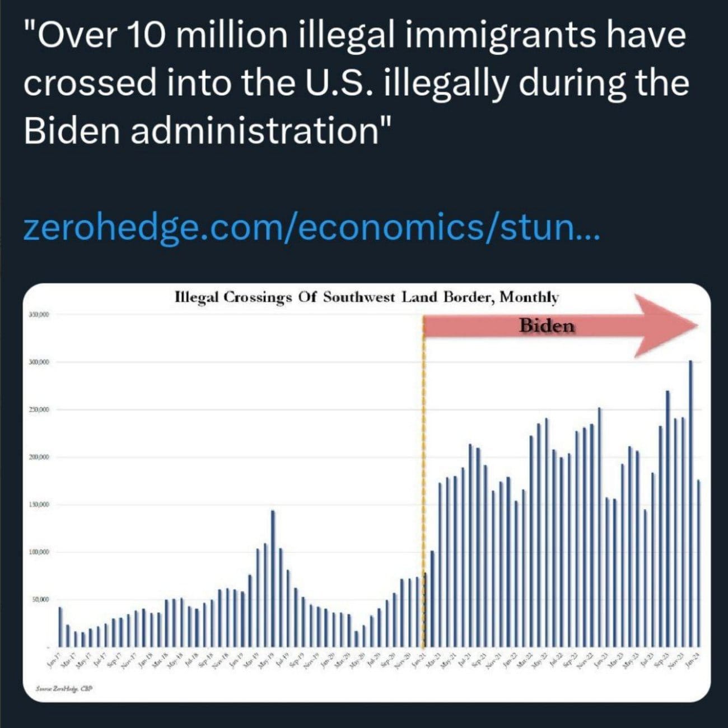The image size is (728, 728).
Task: Click the quoted headline about 10 million immigrants
Action: point(356,83)
